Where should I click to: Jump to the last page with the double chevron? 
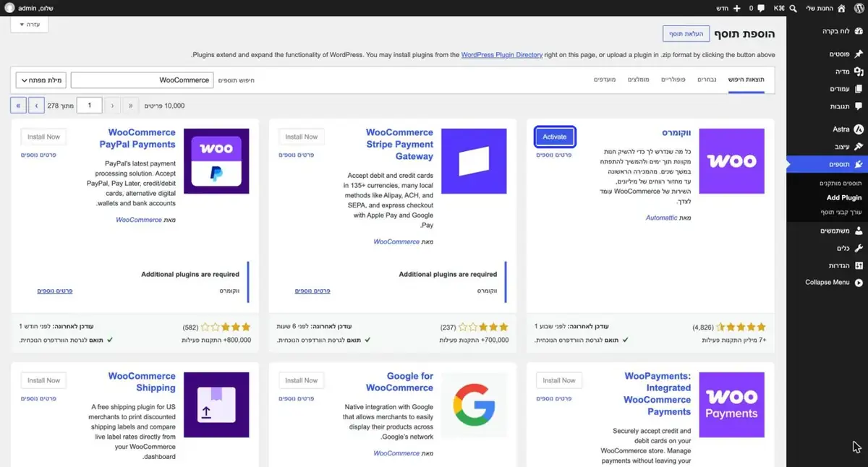19,106
